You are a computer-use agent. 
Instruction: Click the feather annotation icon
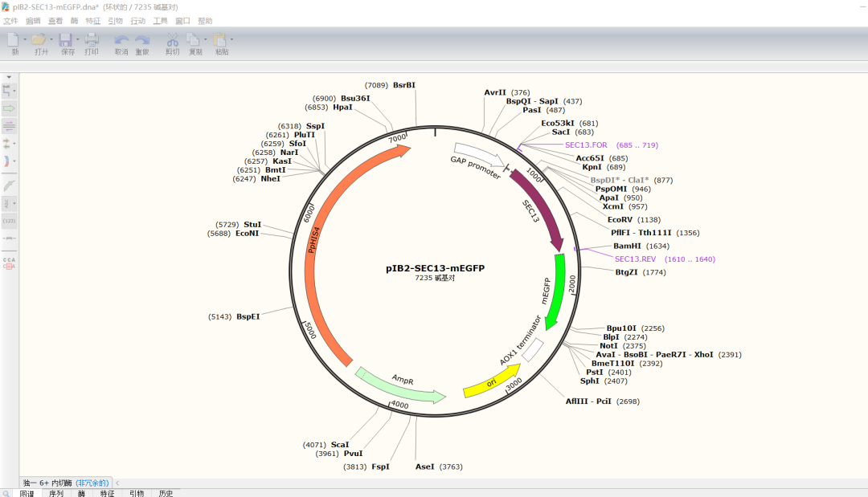click(9, 185)
